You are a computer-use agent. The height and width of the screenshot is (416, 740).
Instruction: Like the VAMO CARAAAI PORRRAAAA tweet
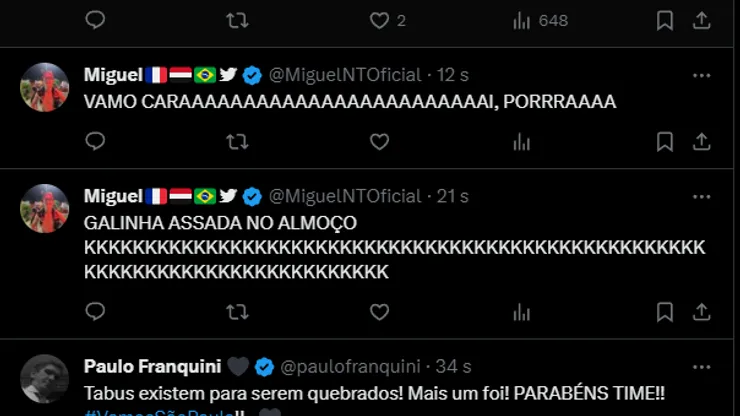click(379, 142)
